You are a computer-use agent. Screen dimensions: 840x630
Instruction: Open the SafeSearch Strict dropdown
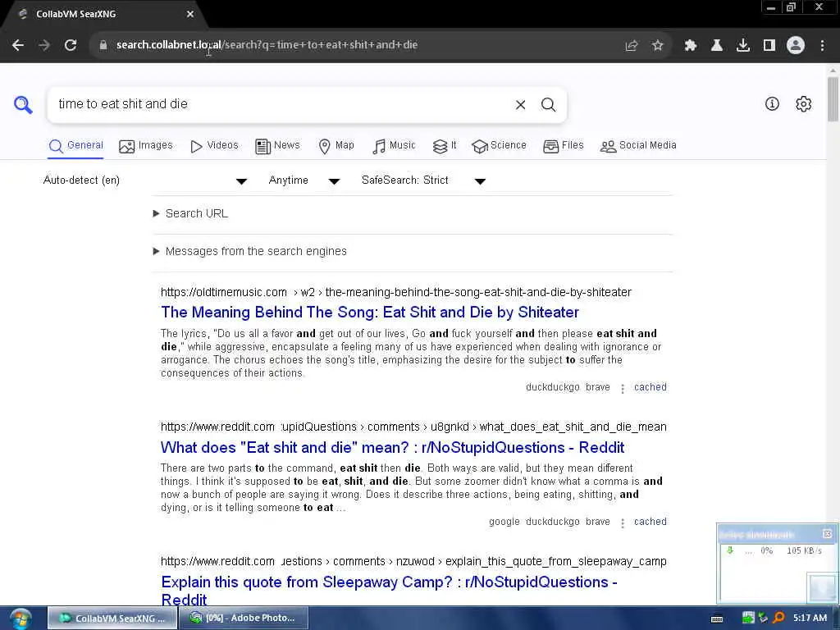(423, 180)
